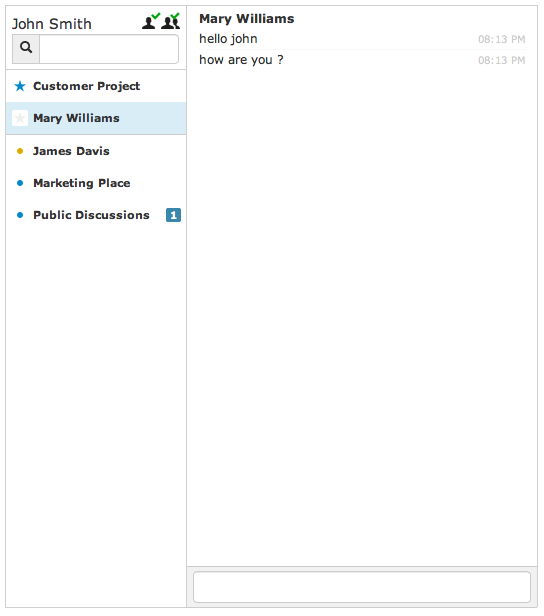The image size is (544, 616).
Task: Click the 'how are you ?' message timestamp
Action: point(502,60)
